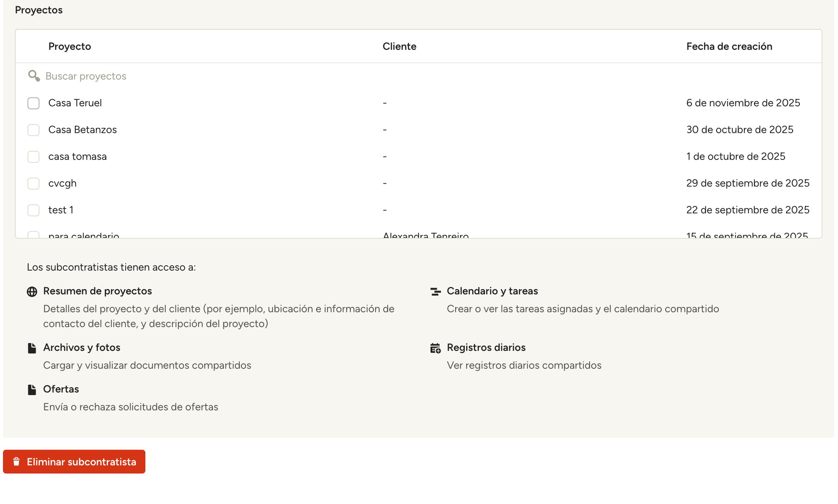
Task: Toggle the test 1 checkbox
Action: [33, 210]
